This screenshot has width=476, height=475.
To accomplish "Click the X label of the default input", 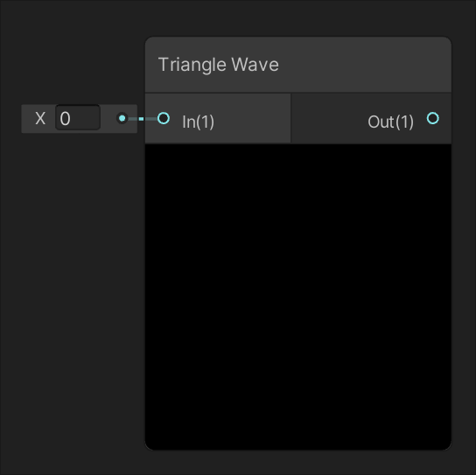I will (40, 118).
